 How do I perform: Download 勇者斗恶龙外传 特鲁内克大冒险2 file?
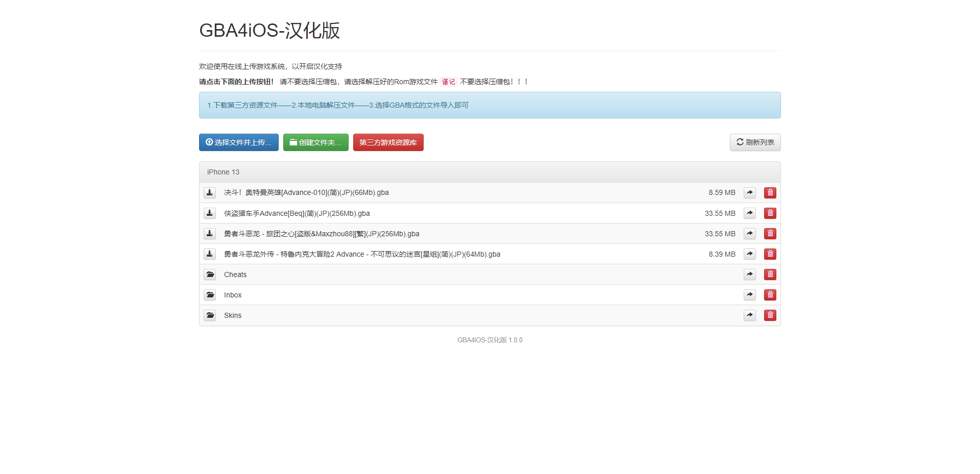tap(210, 254)
